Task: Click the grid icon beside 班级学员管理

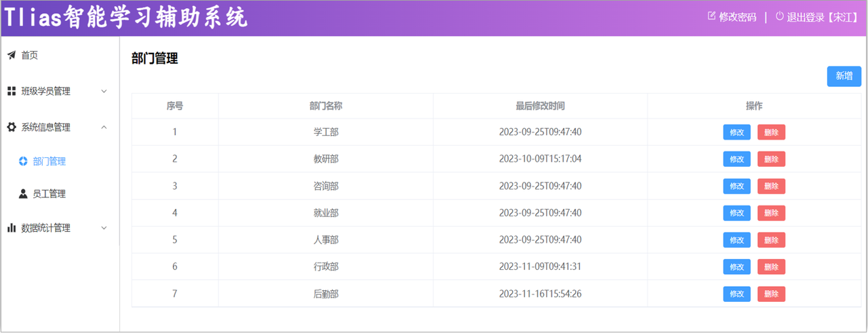Action: pos(12,92)
